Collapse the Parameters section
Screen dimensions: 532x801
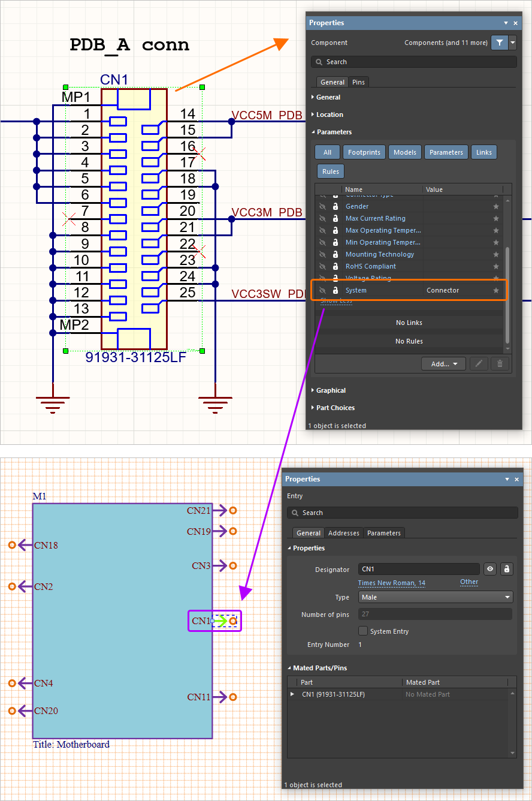pyautogui.click(x=331, y=132)
